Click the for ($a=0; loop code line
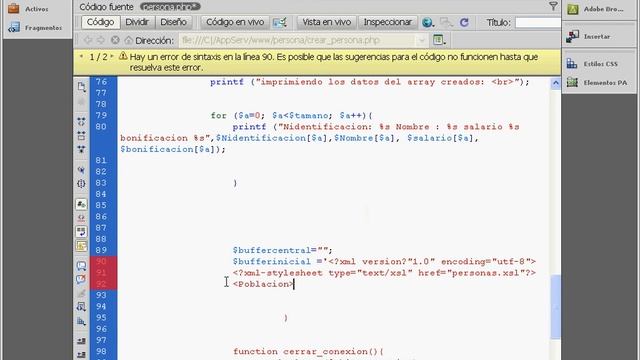This screenshot has width=640, height=360. (291, 116)
